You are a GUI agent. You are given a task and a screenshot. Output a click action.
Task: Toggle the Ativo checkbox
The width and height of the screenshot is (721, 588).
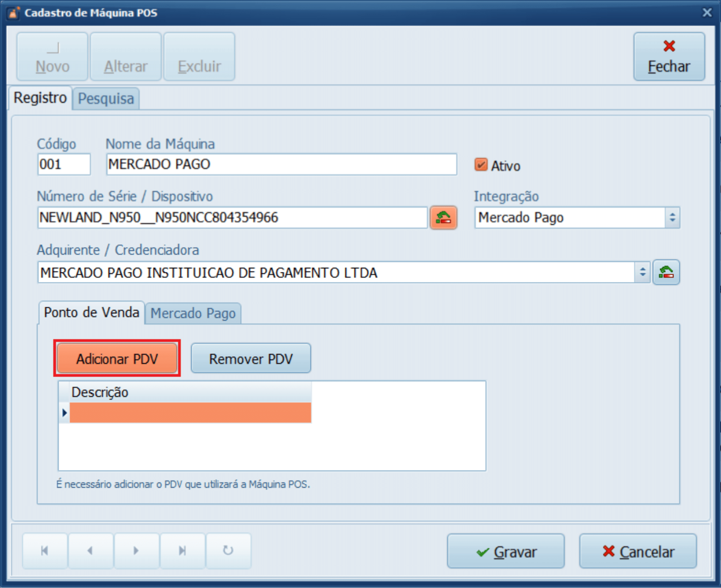[481, 165]
